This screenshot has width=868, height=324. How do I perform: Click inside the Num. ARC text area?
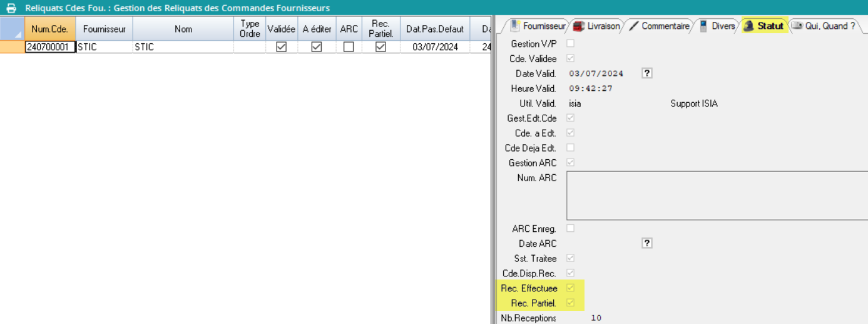pos(713,195)
